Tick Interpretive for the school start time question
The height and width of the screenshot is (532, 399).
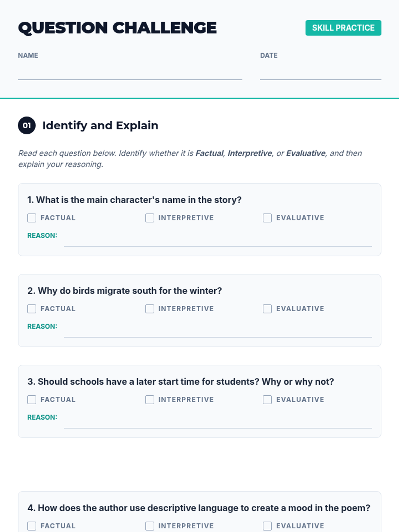click(150, 400)
